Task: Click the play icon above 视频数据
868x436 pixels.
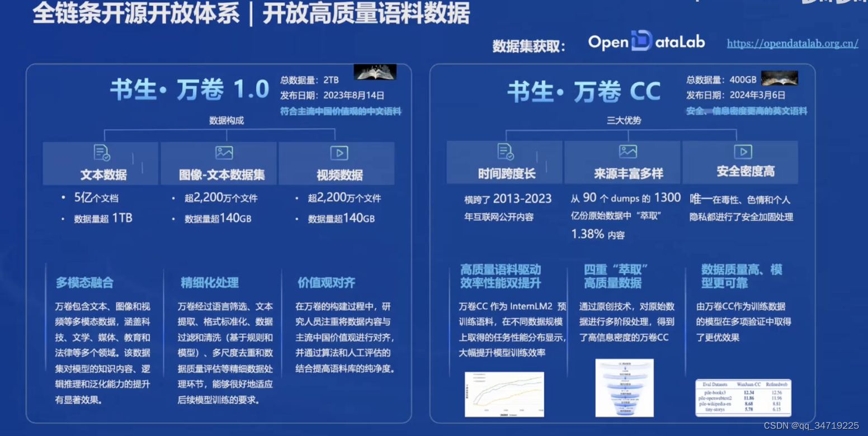Action: [x=339, y=153]
